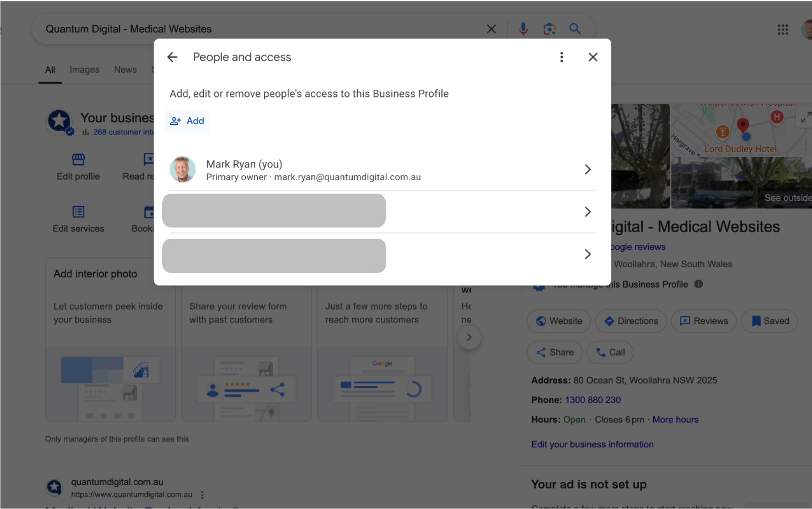Start voice search with microphone icon
This screenshot has width=812, height=509.
pyautogui.click(x=523, y=29)
